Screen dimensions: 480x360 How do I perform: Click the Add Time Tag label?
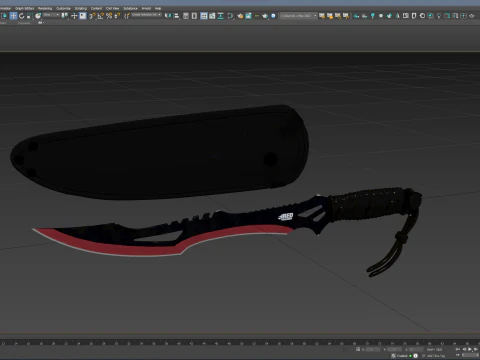(x=436, y=356)
